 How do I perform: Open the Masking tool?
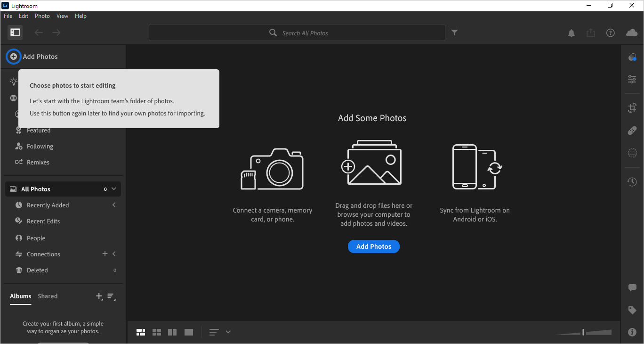(x=632, y=153)
